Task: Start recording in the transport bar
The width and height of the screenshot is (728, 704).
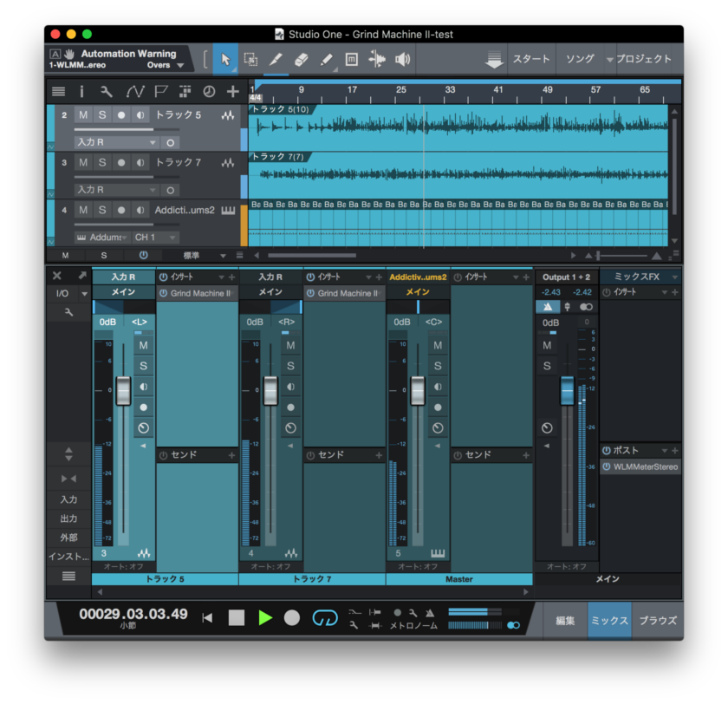Action: point(292,617)
